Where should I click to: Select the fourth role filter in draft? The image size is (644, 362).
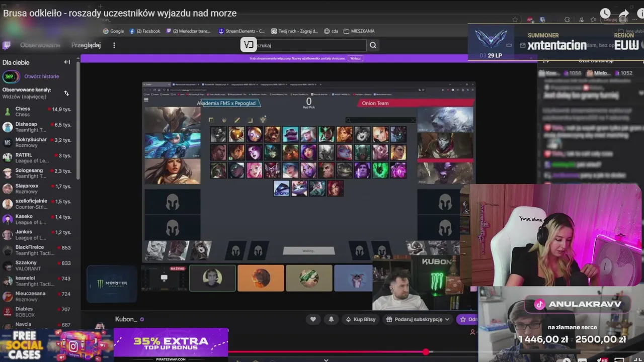[250, 120]
